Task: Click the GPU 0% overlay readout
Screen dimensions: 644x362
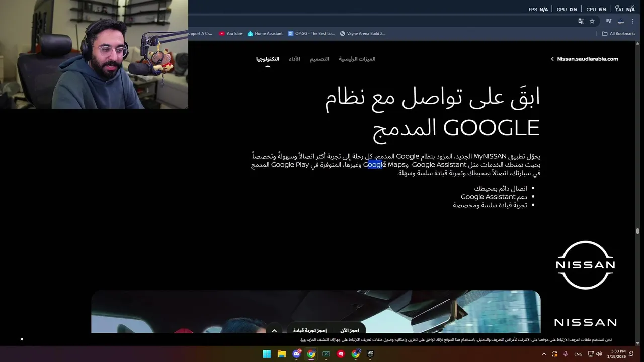Action: coord(567,9)
